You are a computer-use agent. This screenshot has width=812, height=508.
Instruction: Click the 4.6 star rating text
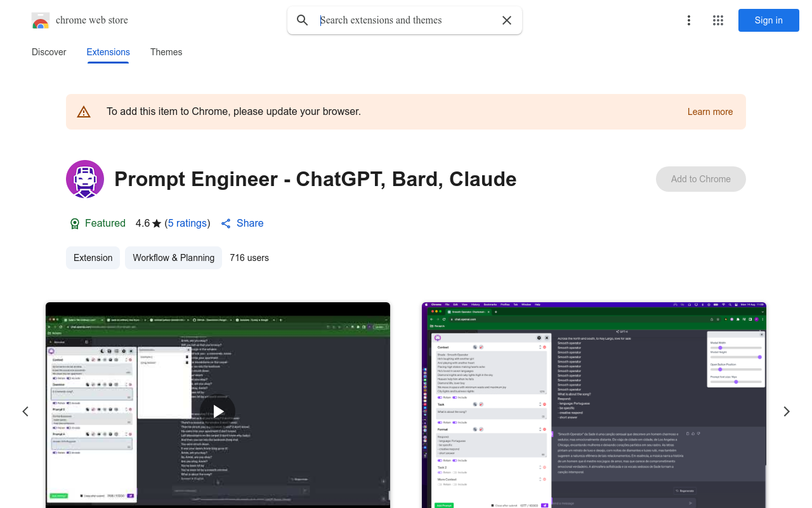148,224
